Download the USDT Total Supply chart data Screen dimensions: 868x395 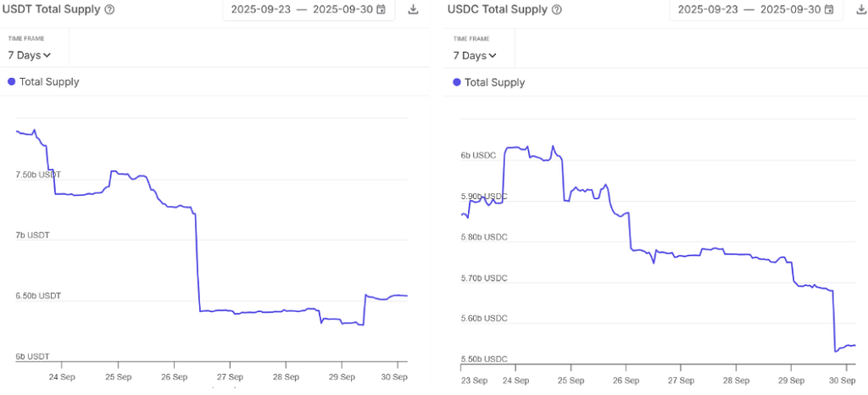tap(413, 9)
